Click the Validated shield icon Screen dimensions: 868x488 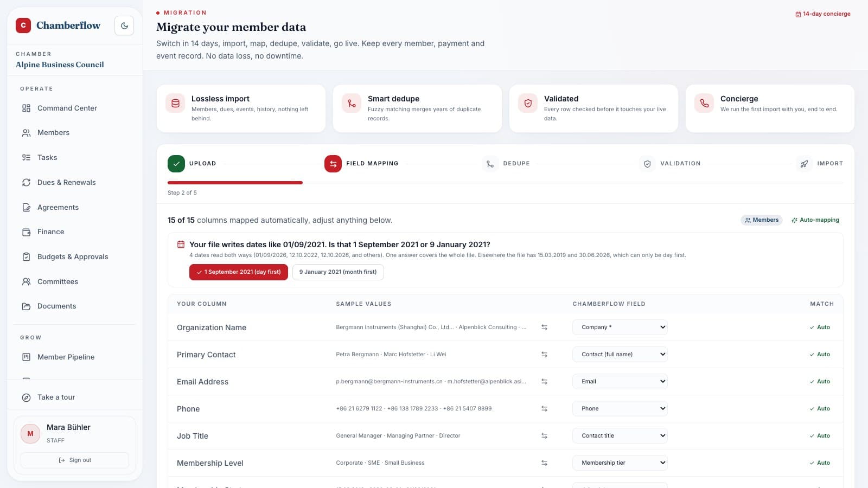click(528, 103)
